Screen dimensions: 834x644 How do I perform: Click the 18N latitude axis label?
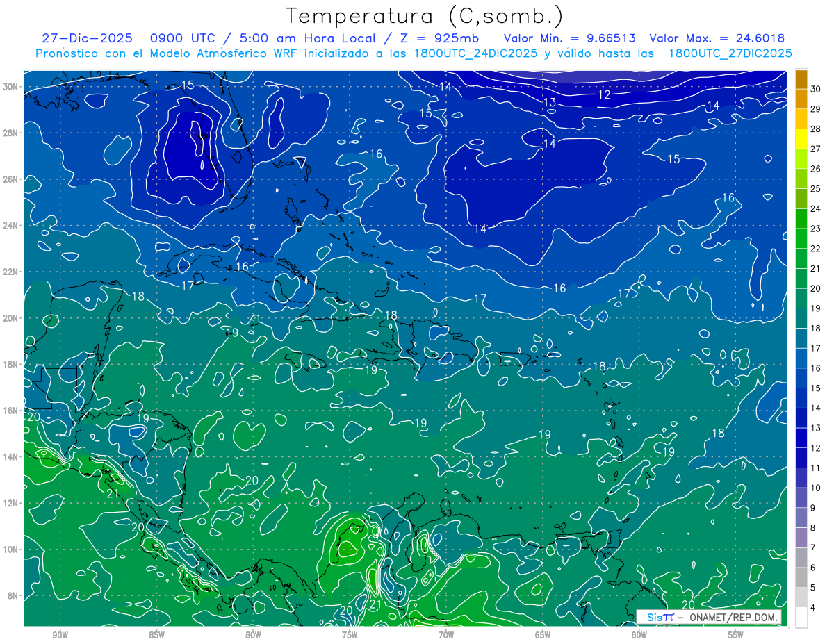[11, 364]
